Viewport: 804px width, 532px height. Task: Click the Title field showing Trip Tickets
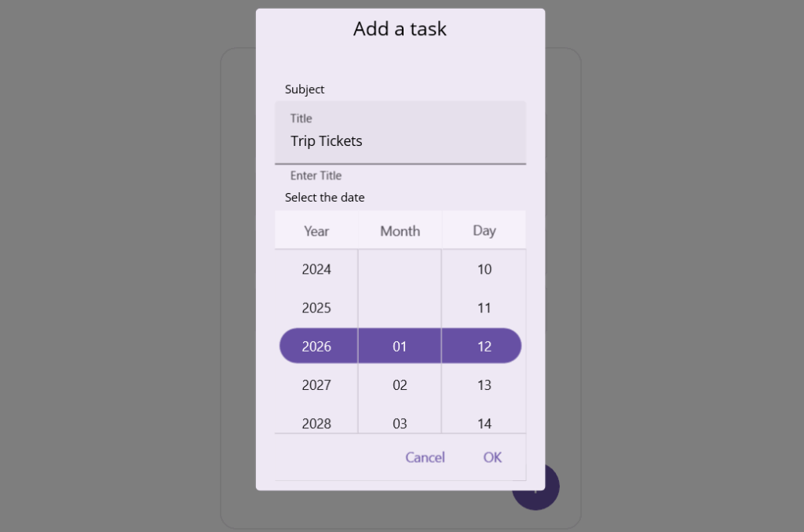click(x=400, y=140)
